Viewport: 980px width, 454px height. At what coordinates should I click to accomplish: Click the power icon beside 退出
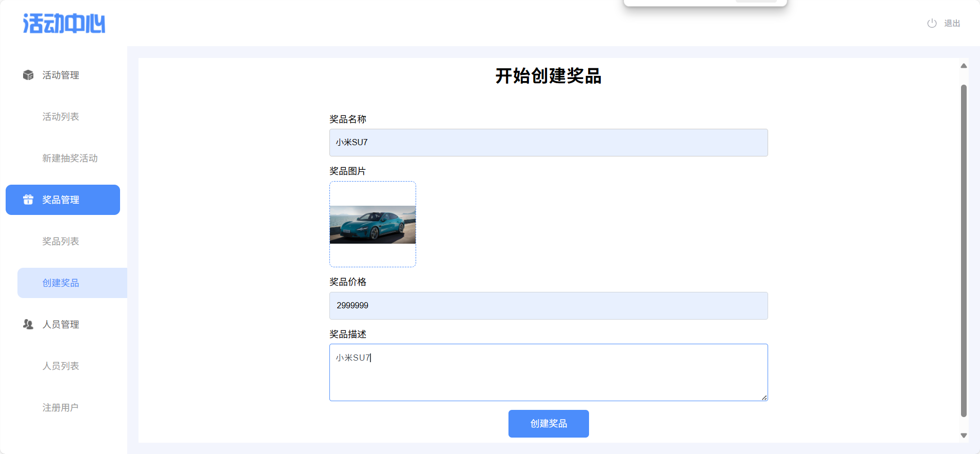pos(932,23)
